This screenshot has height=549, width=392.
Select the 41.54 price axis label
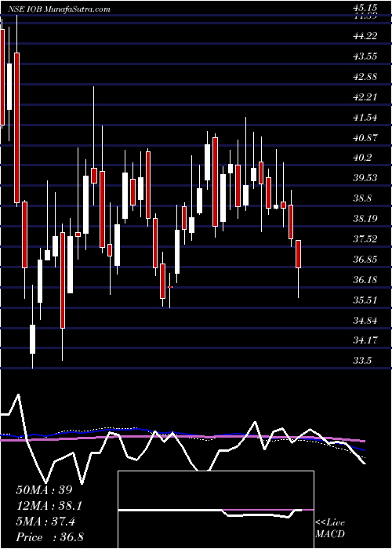365,118
